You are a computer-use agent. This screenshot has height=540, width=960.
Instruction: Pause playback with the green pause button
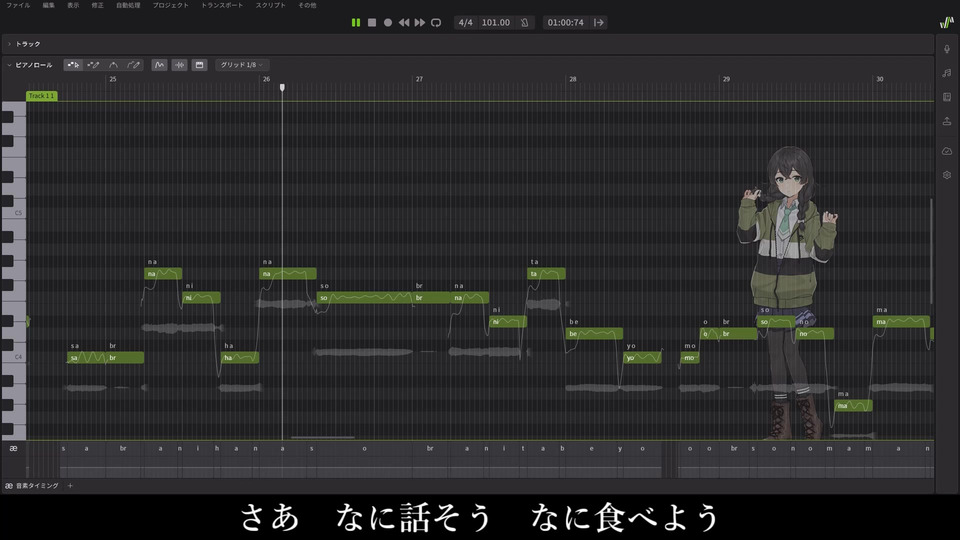[356, 23]
